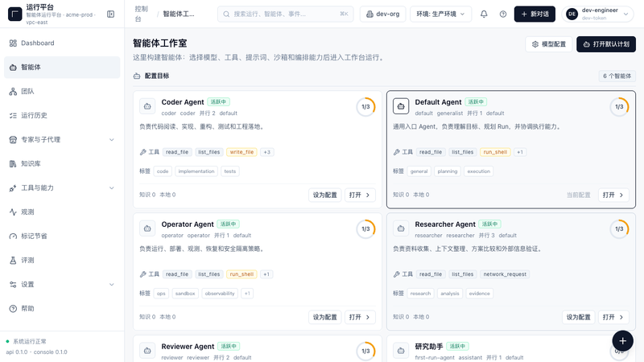Click the 工具与能力 tool icon
This screenshot has width=644, height=362.
point(13,188)
